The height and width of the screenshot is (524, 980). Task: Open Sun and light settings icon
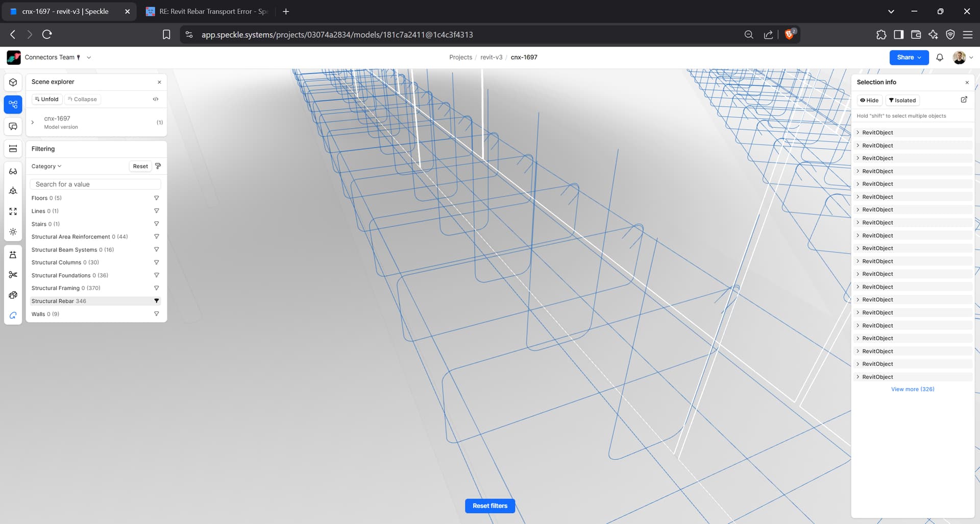coord(13,232)
